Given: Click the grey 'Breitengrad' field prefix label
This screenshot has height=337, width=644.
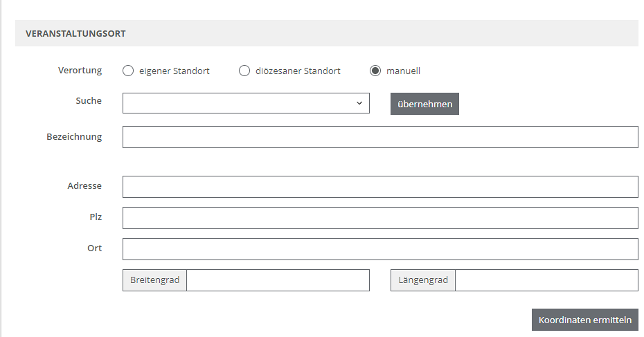Looking at the screenshot, I should 154,280.
